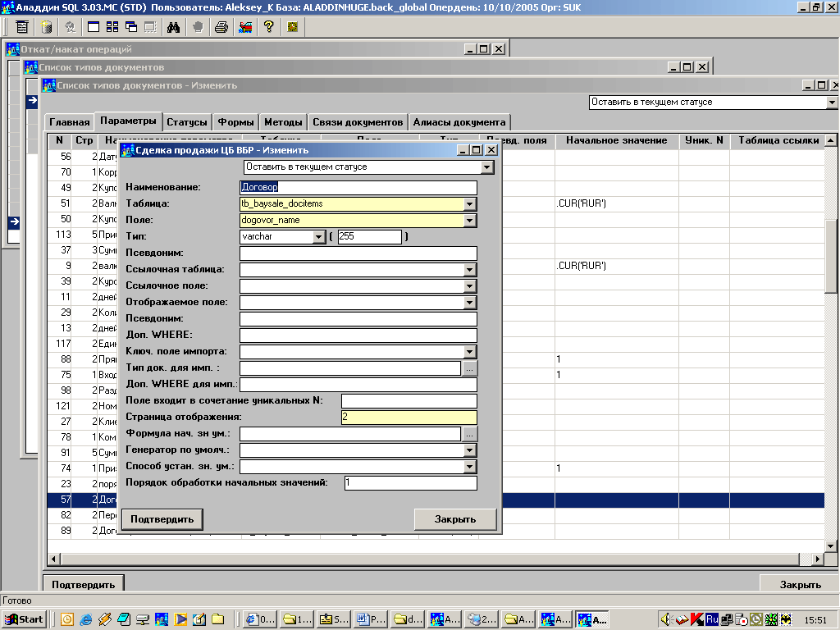The width and height of the screenshot is (840, 630).
Task: Click the type length field showing 255
Action: [370, 236]
